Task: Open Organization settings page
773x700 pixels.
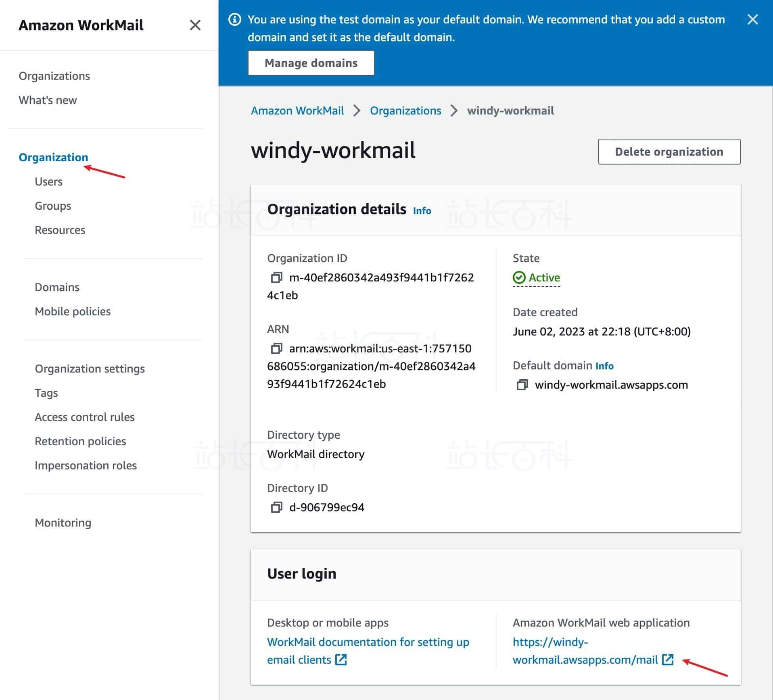Action: point(90,369)
